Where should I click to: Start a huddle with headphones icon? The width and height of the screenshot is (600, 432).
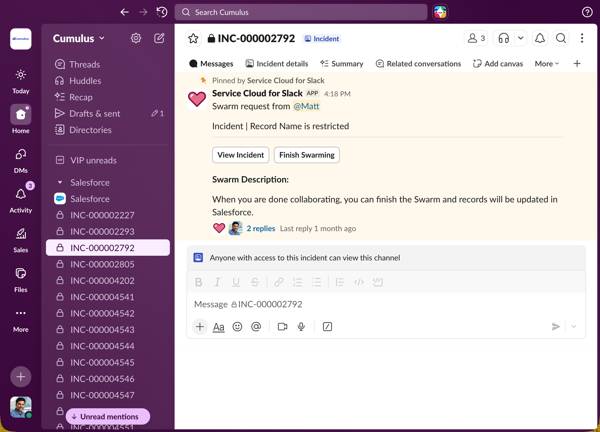(x=504, y=38)
